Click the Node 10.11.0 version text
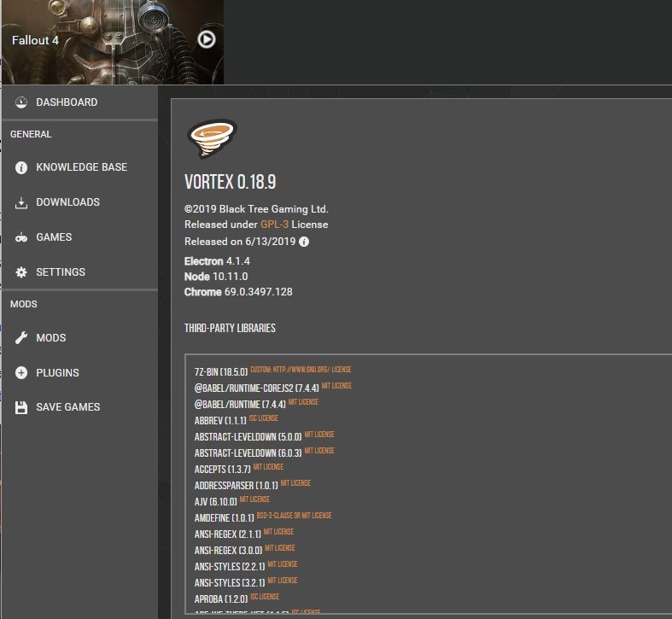This screenshot has height=619, width=672. (x=216, y=277)
